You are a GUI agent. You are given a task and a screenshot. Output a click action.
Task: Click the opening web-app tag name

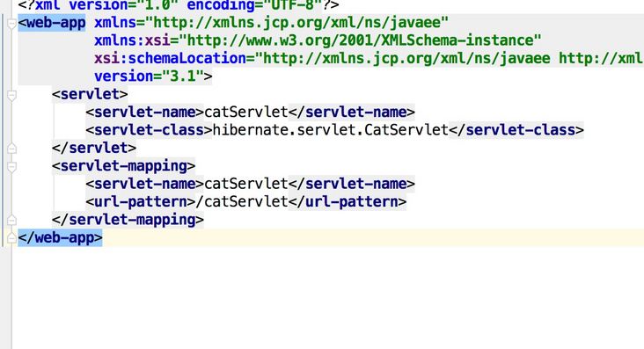[55, 23]
